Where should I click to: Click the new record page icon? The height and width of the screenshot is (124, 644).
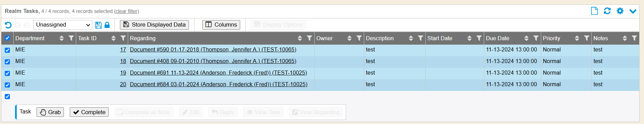tap(594, 11)
